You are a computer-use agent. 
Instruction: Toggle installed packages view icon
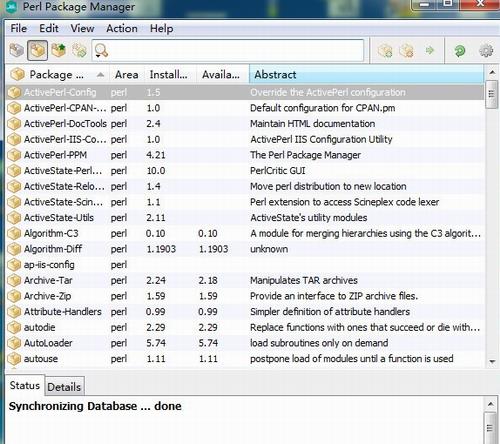(37, 51)
